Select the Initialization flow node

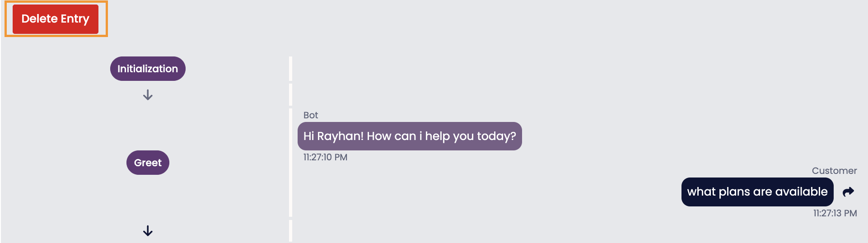coord(148,69)
